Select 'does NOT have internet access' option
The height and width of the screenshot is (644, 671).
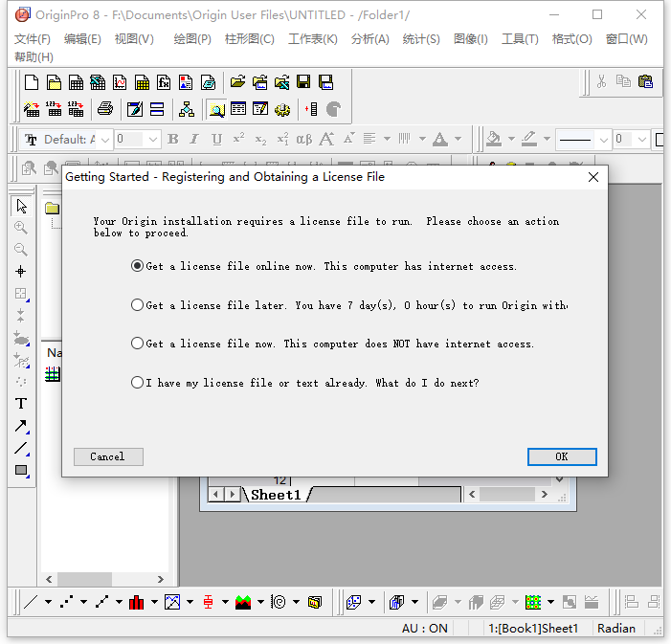pyautogui.click(x=137, y=344)
